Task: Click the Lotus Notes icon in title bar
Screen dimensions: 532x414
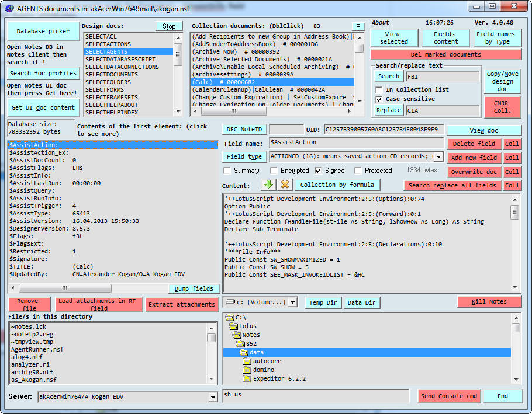Action: pyautogui.click(x=9, y=9)
